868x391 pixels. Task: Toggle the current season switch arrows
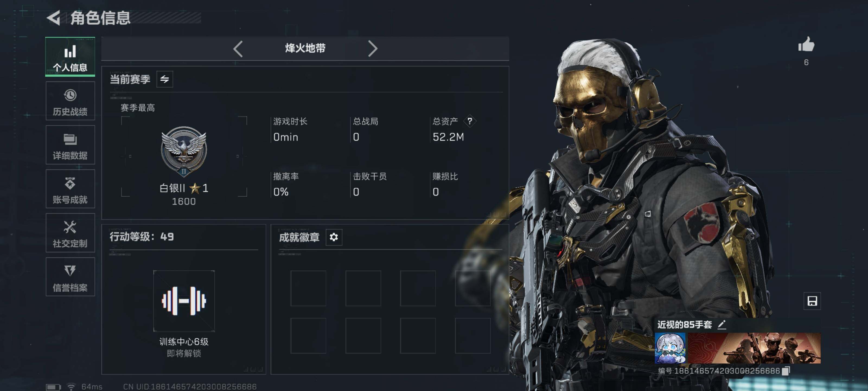[164, 79]
